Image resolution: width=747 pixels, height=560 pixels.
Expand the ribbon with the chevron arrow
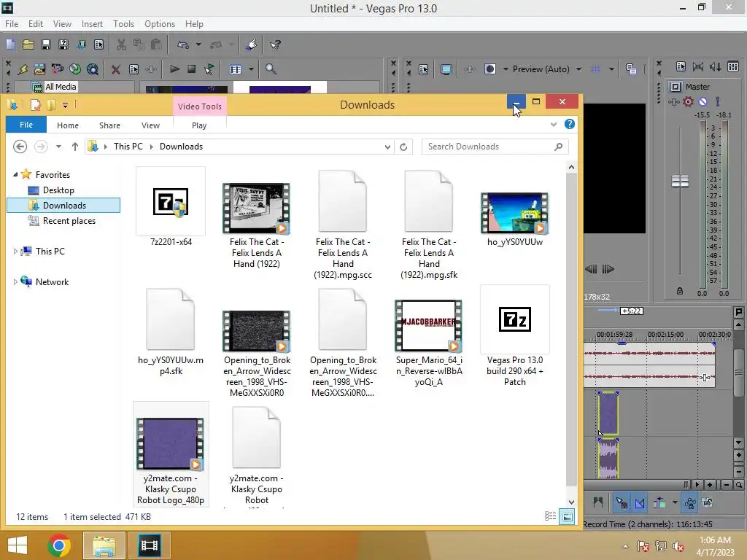553,124
